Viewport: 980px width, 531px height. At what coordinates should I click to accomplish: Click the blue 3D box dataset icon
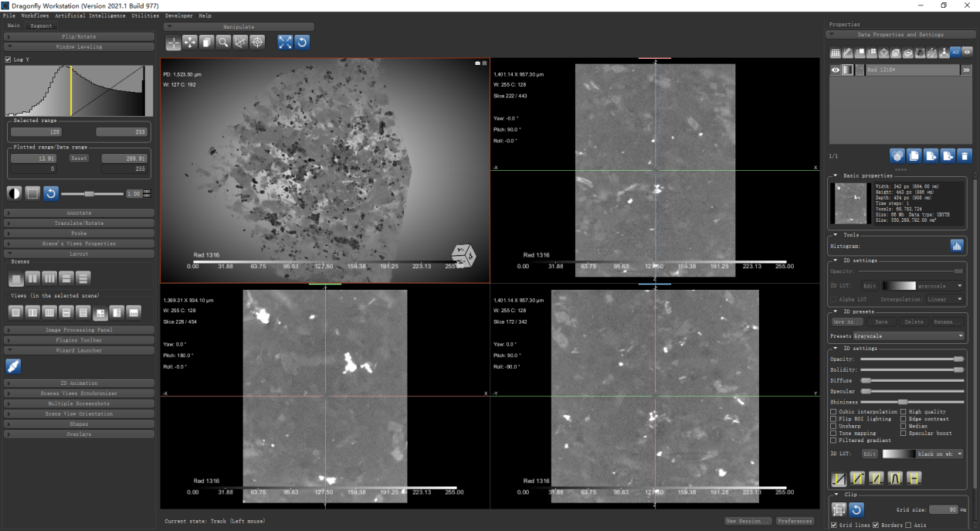[897, 155]
